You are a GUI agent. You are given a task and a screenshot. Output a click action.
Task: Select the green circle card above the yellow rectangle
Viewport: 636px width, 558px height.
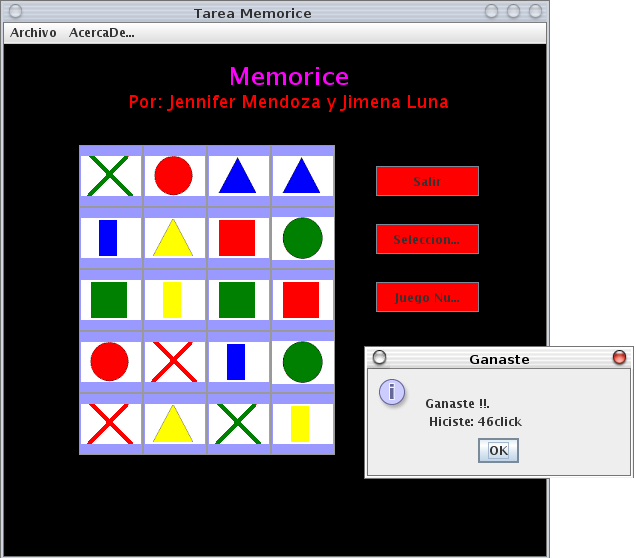click(303, 362)
